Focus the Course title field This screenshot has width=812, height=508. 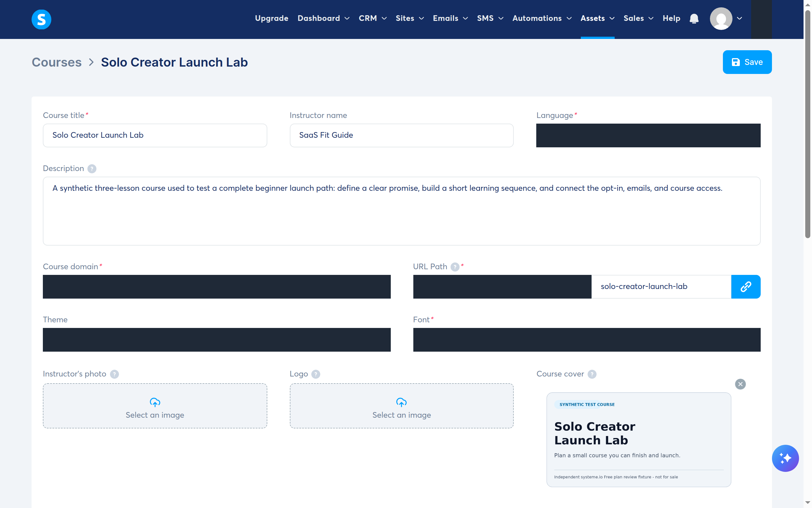pos(155,135)
